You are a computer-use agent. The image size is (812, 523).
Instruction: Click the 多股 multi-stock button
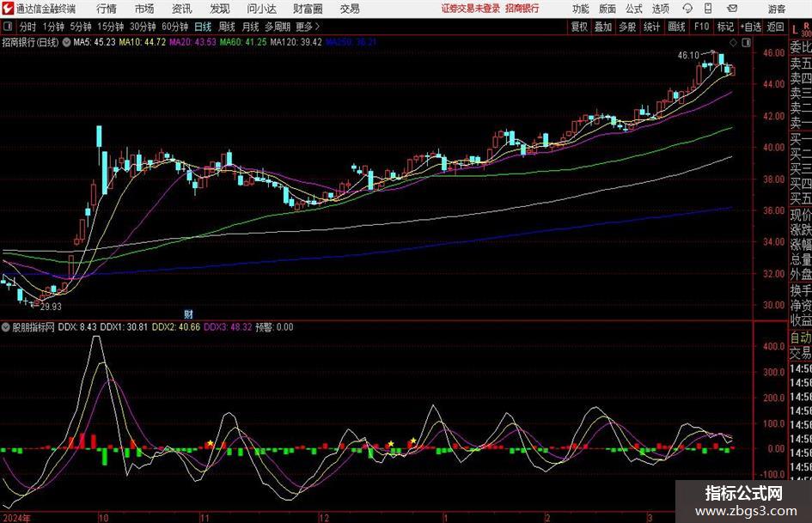627,27
